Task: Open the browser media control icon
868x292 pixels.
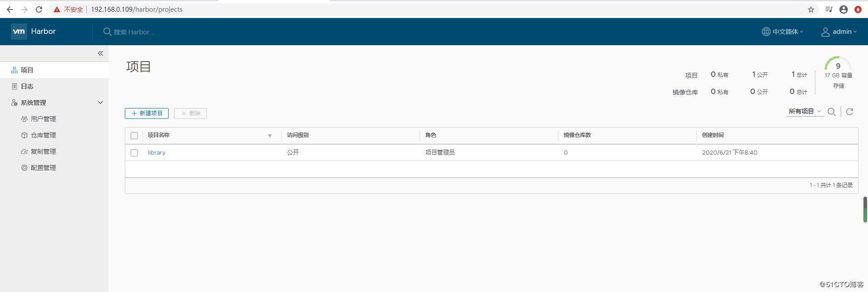Action: (x=829, y=9)
